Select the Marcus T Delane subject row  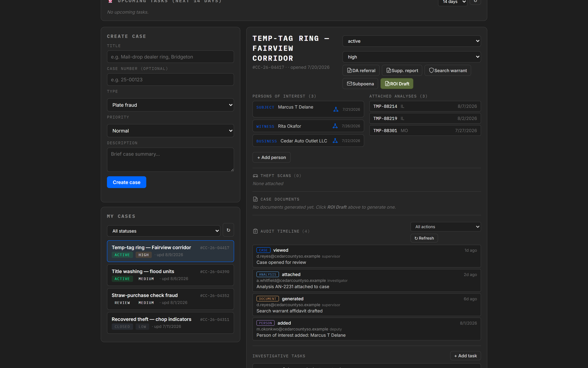tap(308, 109)
